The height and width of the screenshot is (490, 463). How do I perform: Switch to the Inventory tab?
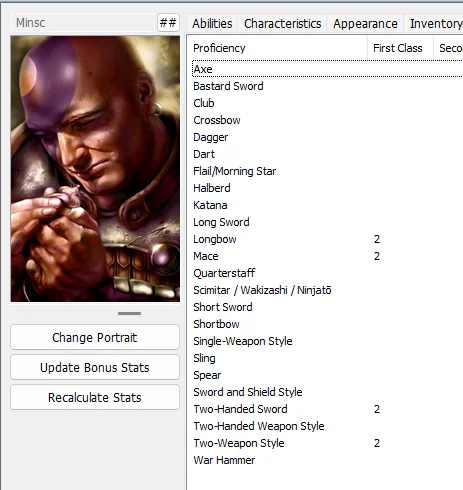(433, 24)
